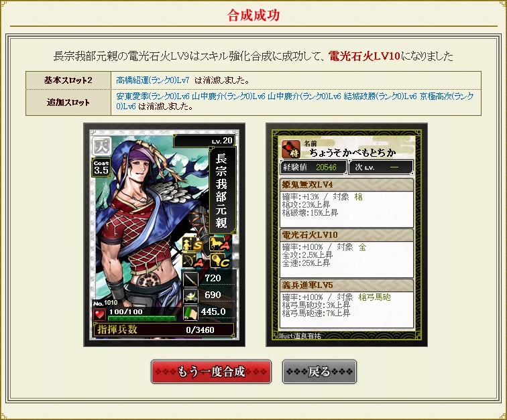Click the spear attack stat icon
507x420 pixels.
pos(190,279)
